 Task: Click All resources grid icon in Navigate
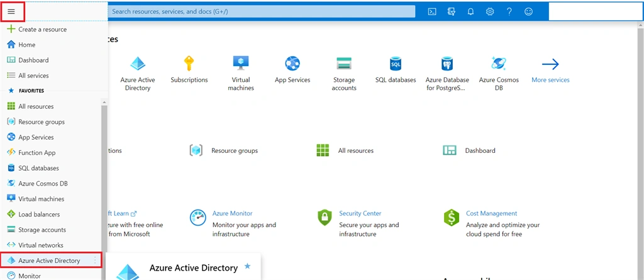point(323,150)
